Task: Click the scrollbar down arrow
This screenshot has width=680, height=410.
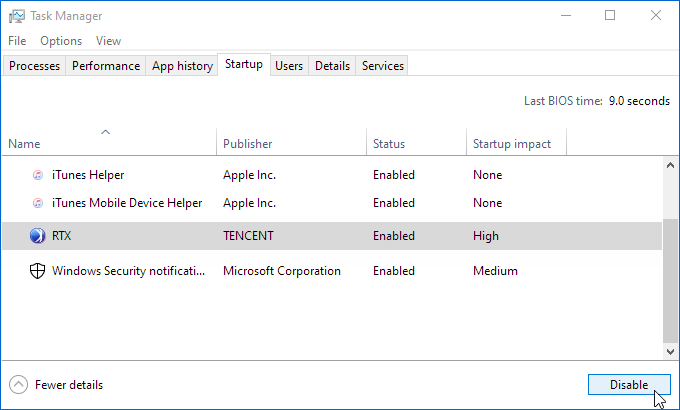Action: pyautogui.click(x=670, y=351)
